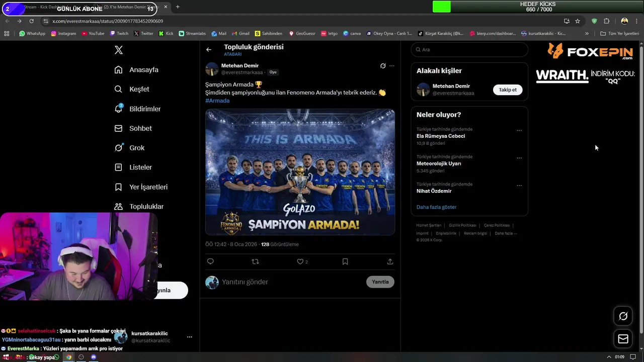Viewport: 644px width, 362px height.
Task: Open Topluluklar communities
Action: coord(139,206)
